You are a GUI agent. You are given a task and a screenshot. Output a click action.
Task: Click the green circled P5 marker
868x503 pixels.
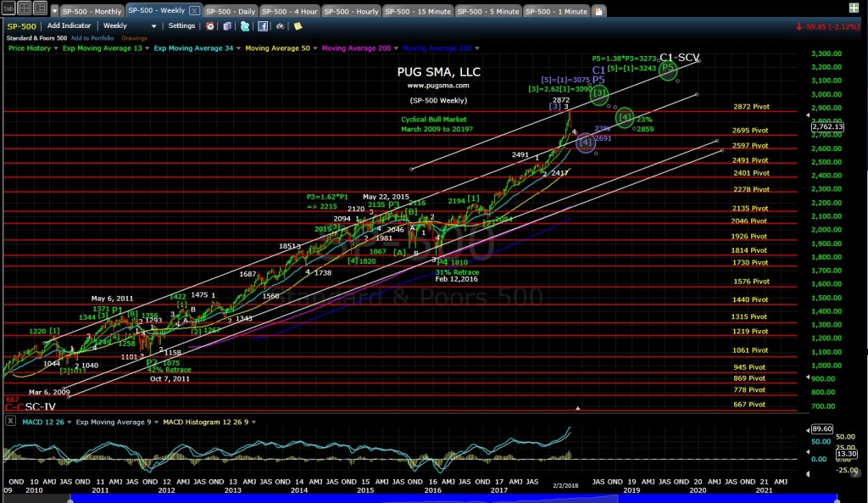point(668,70)
